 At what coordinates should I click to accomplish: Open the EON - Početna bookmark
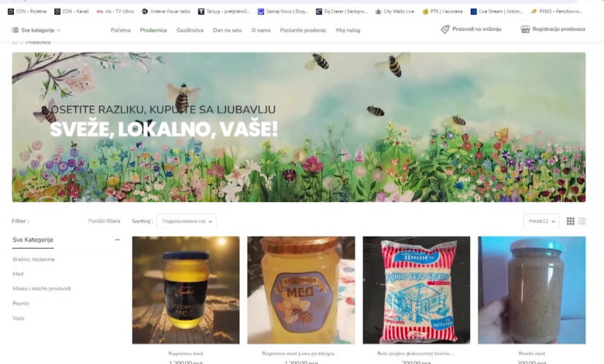[x=27, y=12]
